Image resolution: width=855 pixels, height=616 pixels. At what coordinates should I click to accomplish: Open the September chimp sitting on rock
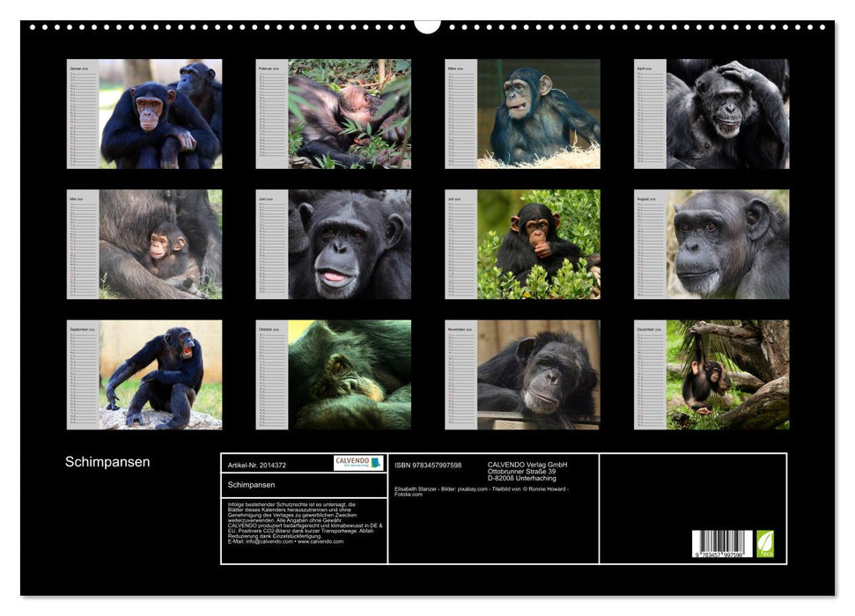point(159,375)
